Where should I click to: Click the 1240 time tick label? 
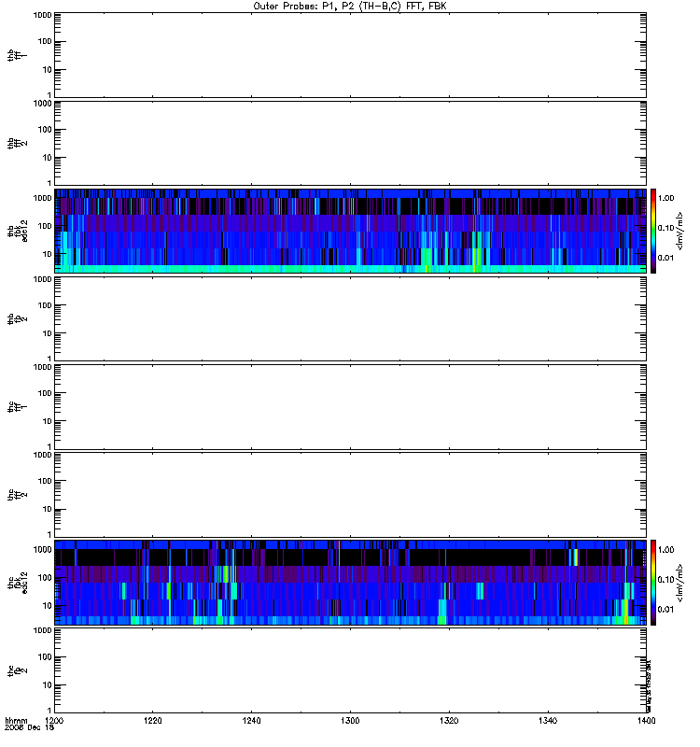[251, 721]
